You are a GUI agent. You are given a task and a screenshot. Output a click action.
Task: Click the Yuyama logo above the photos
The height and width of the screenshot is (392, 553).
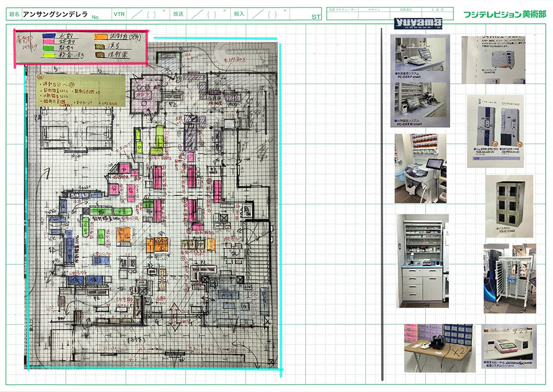[x=418, y=24]
